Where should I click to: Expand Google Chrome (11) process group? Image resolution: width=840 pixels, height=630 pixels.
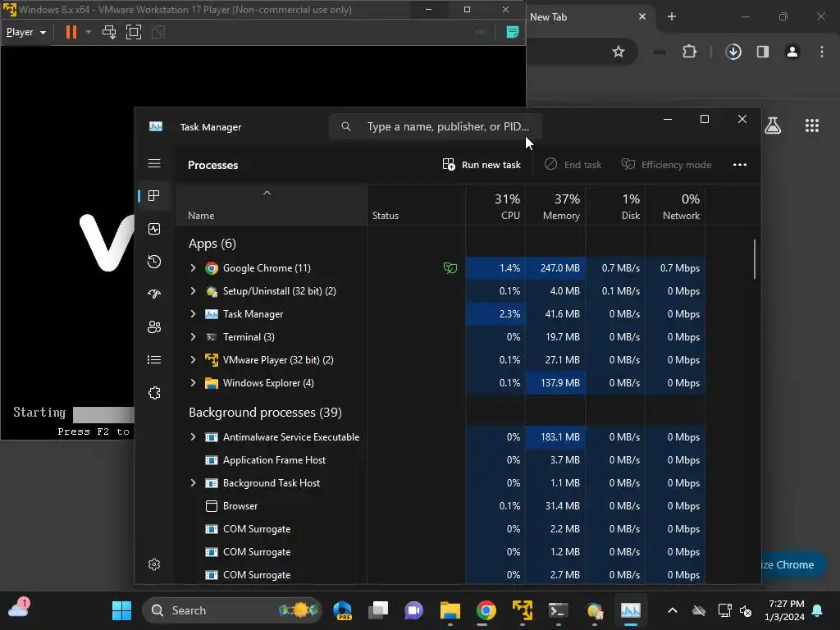(193, 268)
